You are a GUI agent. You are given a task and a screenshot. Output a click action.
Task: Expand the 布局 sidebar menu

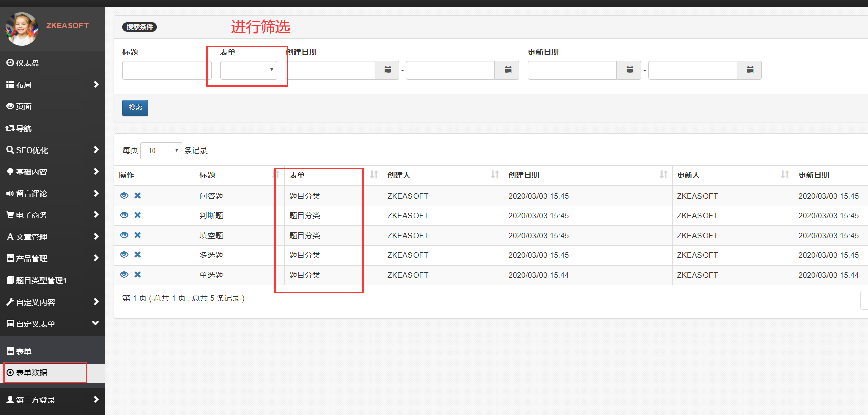coord(53,85)
